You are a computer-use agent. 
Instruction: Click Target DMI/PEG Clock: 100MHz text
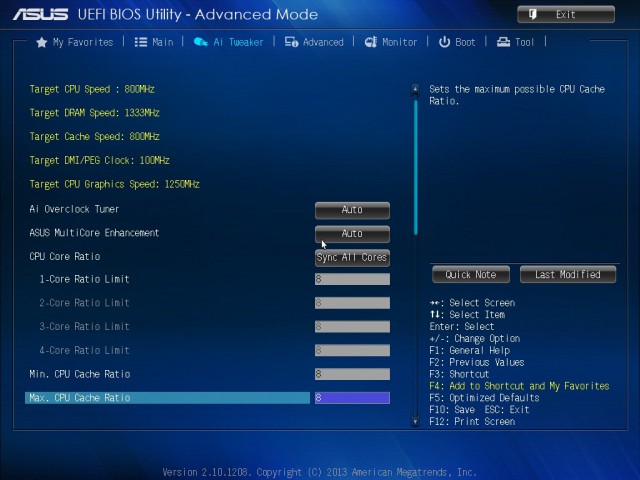pos(99,160)
